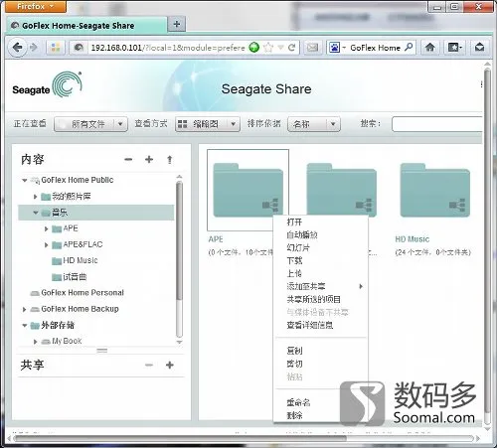Viewport: 497px width, 448px height.
Task: Click the 共享 panel plus icon
Action: 170,365
